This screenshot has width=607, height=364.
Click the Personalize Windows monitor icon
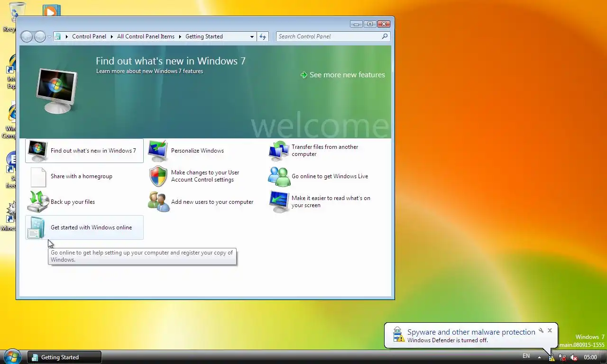tap(158, 151)
